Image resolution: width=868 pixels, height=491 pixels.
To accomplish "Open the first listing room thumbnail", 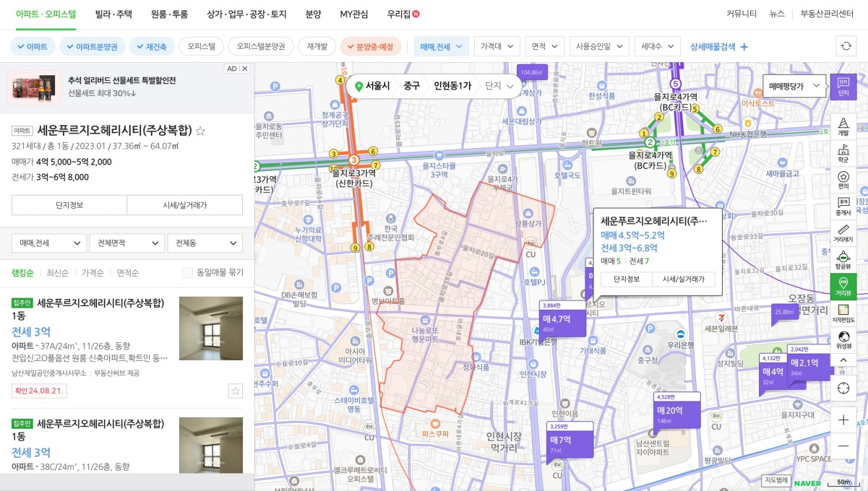I will click(x=211, y=329).
